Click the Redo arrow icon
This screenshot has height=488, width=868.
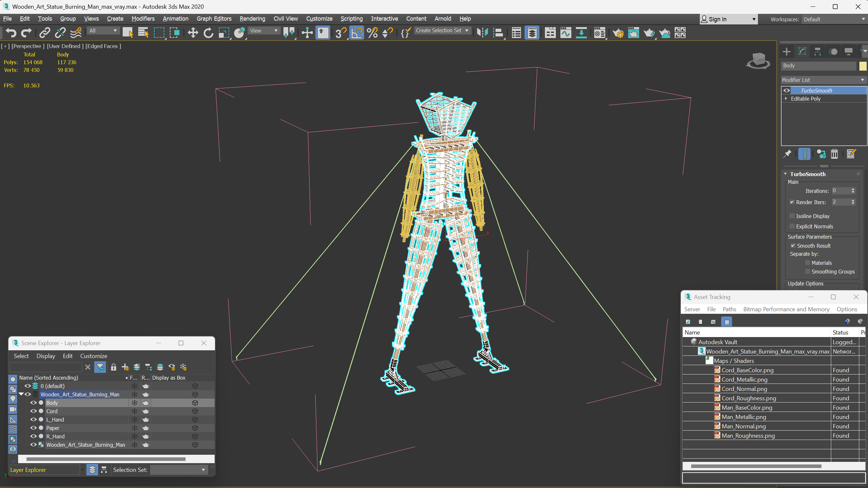pos(26,33)
